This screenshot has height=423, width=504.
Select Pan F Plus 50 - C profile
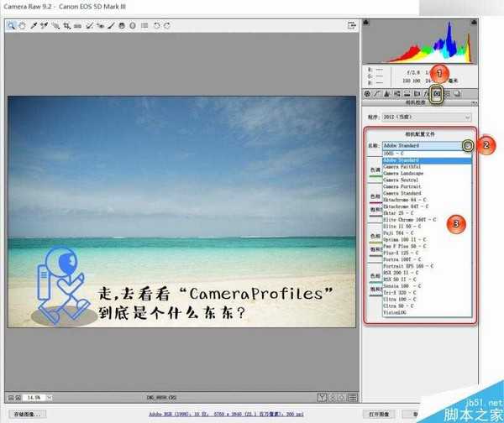428,247
